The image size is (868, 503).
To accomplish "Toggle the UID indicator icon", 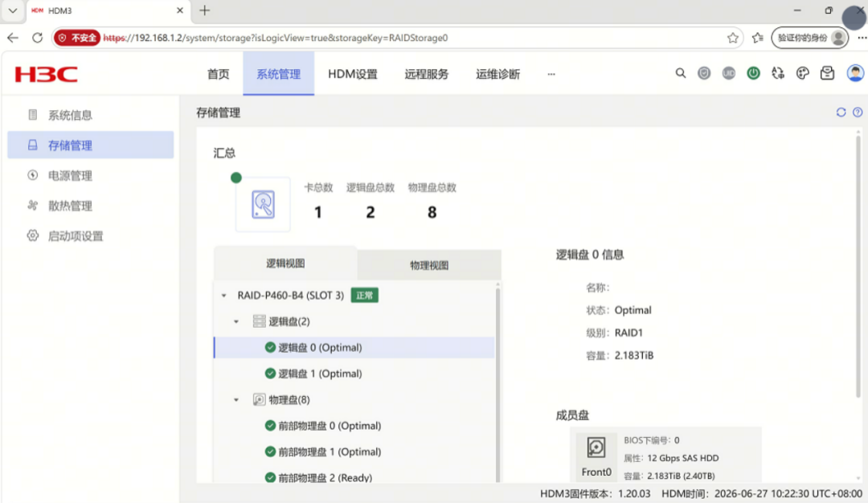I will [728, 73].
